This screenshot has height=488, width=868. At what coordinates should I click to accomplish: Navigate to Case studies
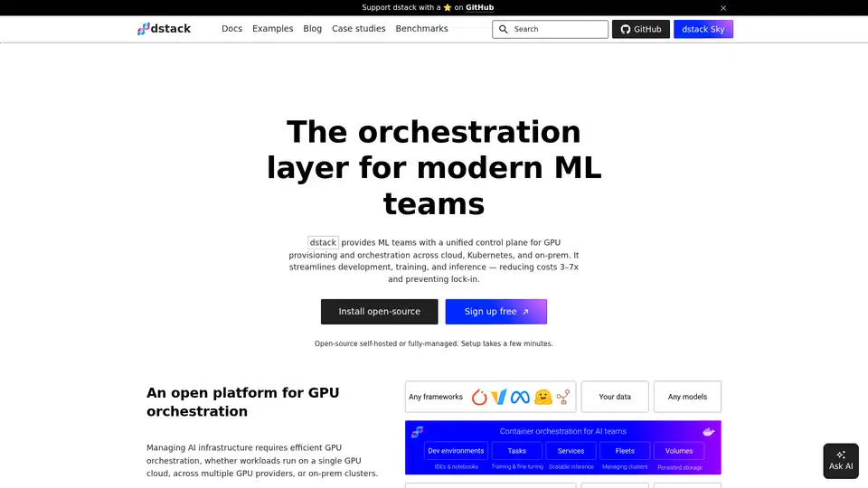[x=358, y=29]
